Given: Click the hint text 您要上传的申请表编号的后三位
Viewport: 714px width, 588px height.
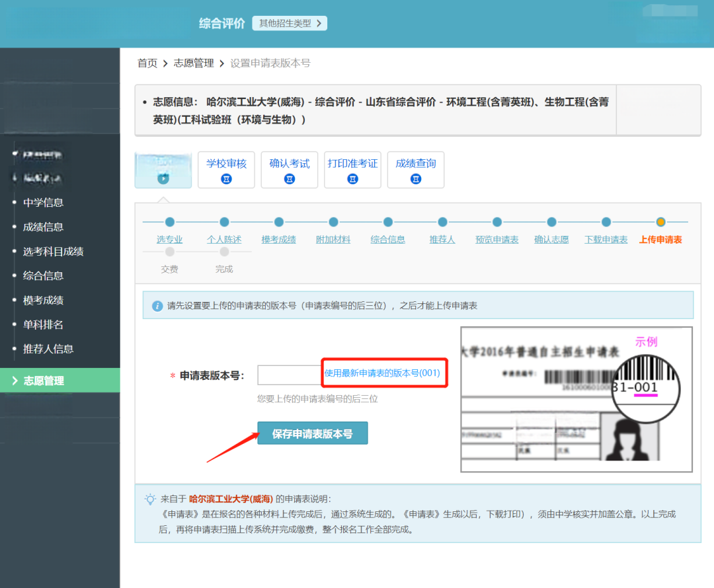Looking at the screenshot, I should pos(317,398).
